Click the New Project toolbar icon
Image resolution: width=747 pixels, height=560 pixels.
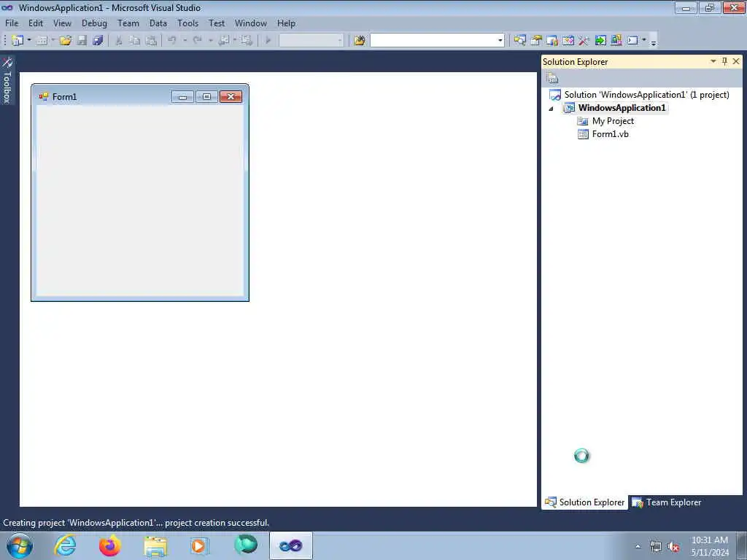point(18,41)
